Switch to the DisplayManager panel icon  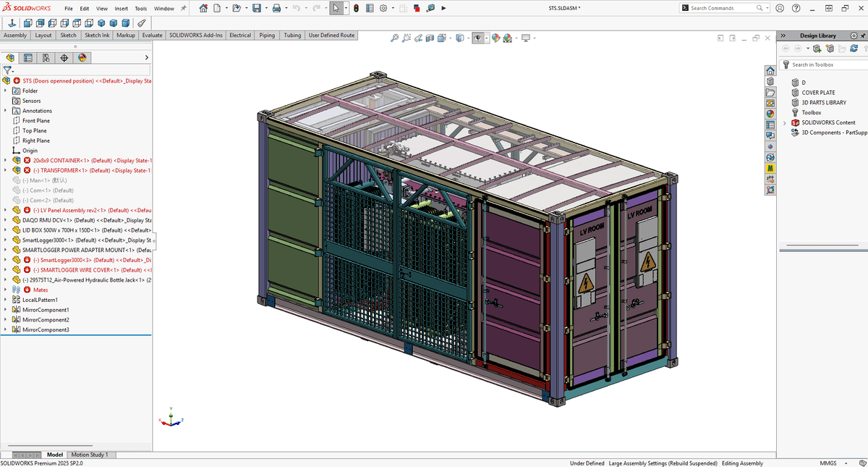tap(82, 57)
